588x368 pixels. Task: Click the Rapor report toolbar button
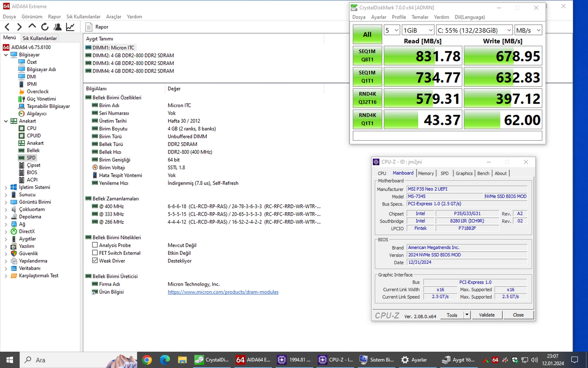point(97,27)
